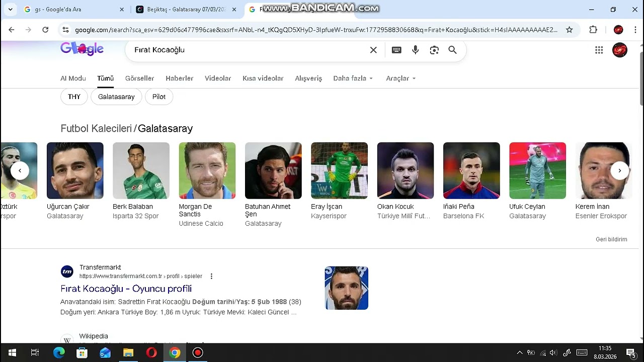Switch to gs - Google'da Ara tab
This screenshot has height=362, width=644.
point(65,10)
